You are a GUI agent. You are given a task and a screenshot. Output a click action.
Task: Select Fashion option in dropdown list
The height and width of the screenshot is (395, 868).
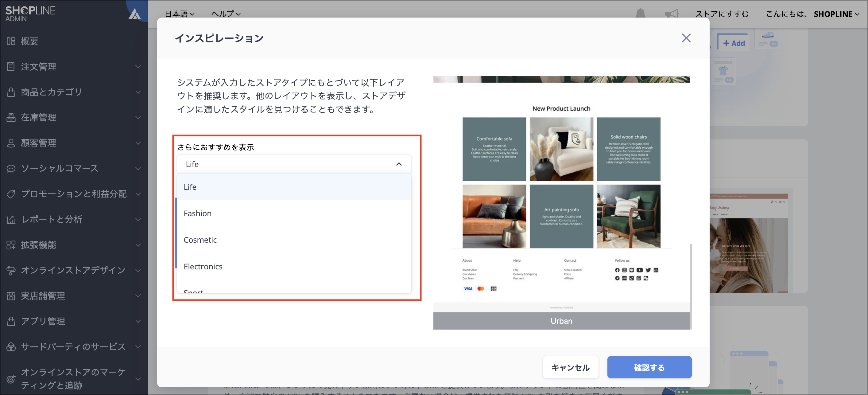pos(294,213)
